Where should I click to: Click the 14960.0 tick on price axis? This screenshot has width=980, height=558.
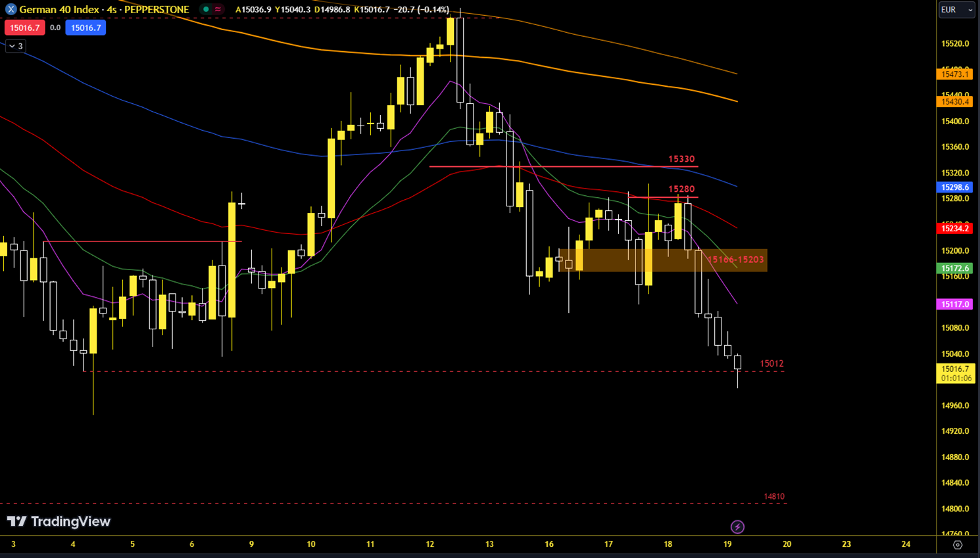click(955, 406)
